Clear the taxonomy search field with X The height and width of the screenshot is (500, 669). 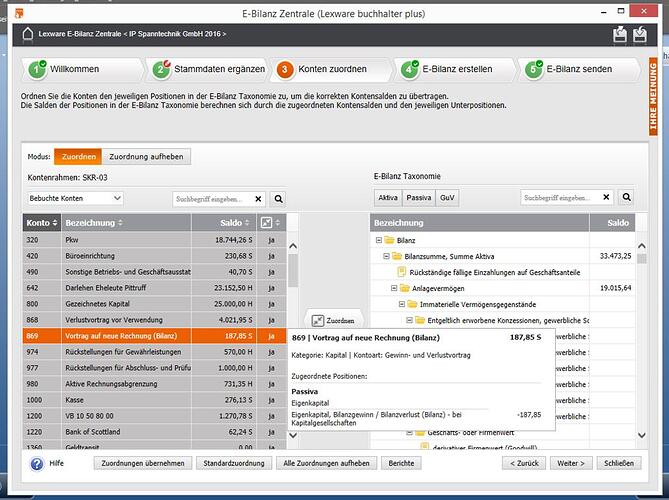606,197
